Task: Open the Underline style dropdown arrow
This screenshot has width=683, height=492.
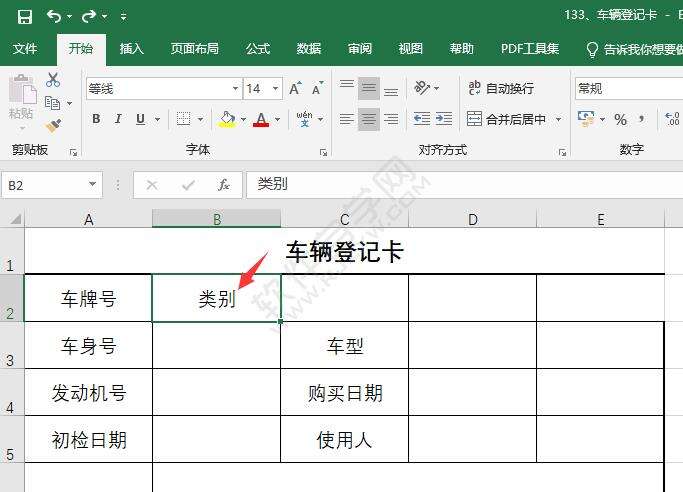Action: click(157, 119)
